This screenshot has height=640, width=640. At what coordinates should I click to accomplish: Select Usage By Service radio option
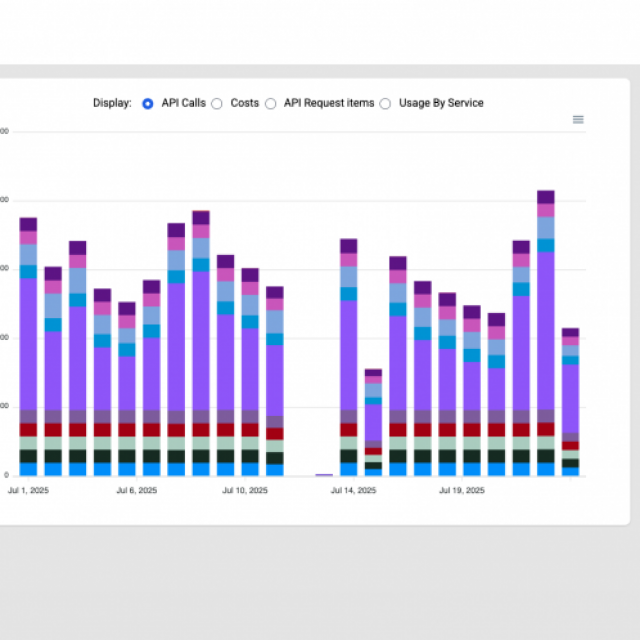click(x=385, y=103)
